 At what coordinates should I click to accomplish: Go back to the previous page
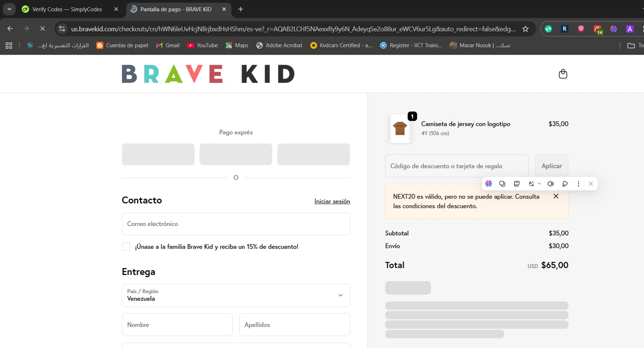tap(10, 29)
